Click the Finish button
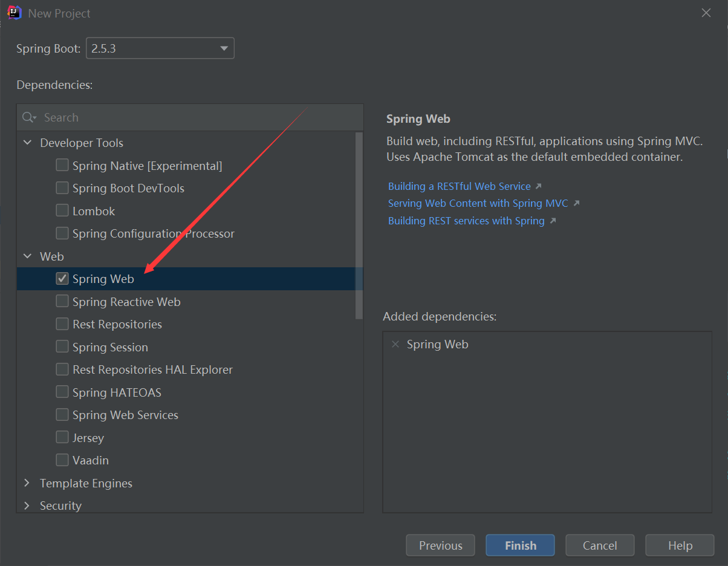728x566 pixels. (520, 545)
